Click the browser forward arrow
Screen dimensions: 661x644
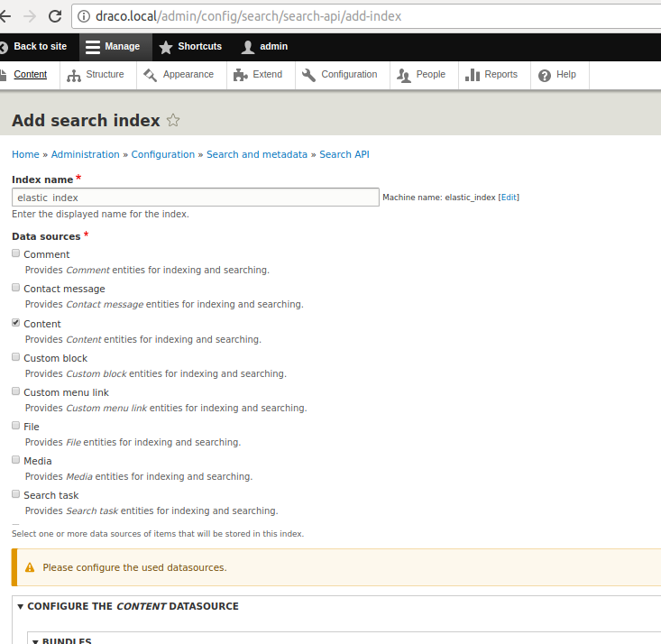pos(30,16)
